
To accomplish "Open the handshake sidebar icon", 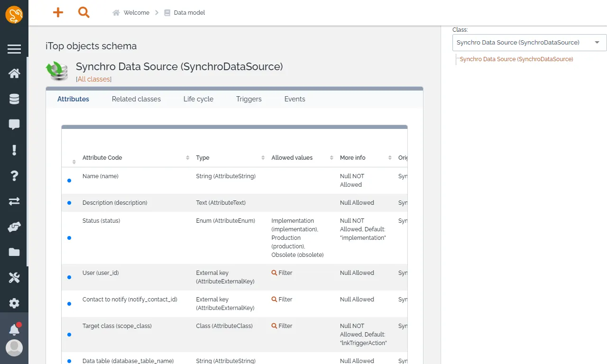I will [14, 227].
